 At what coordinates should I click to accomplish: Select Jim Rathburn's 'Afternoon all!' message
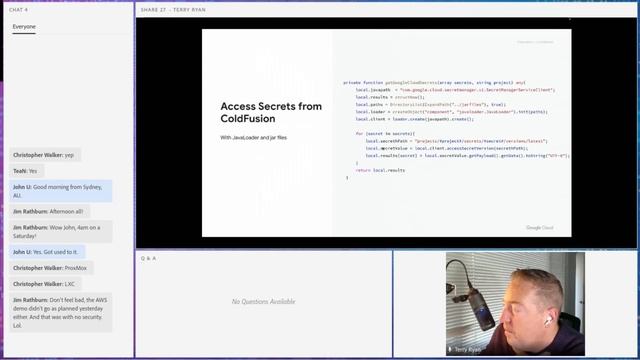point(50,211)
